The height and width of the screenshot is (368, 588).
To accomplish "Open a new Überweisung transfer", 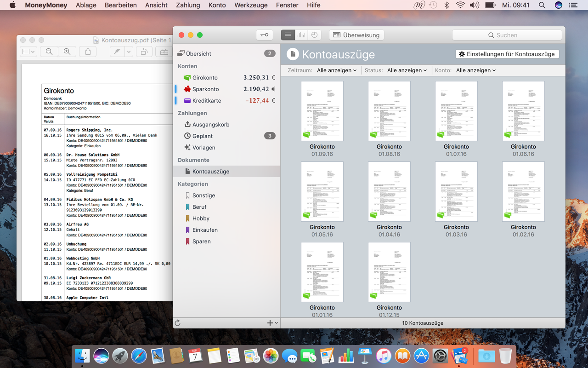I will 356,35.
